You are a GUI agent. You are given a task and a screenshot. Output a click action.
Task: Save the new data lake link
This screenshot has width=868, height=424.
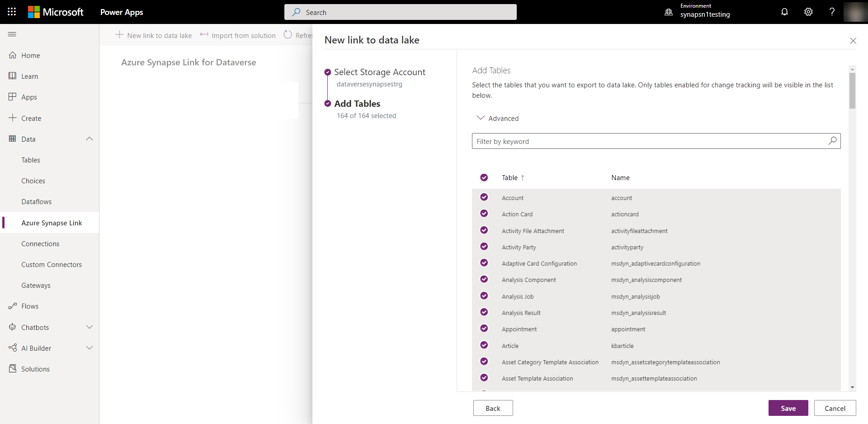788,408
